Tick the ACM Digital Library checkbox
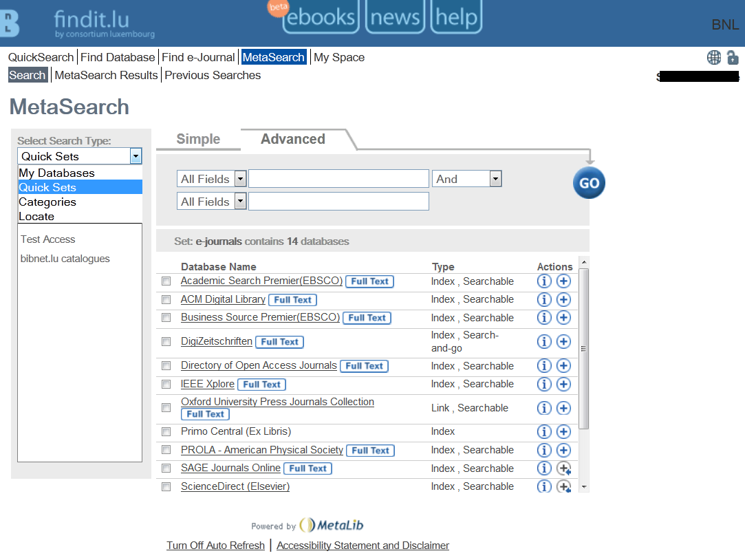 (x=166, y=300)
